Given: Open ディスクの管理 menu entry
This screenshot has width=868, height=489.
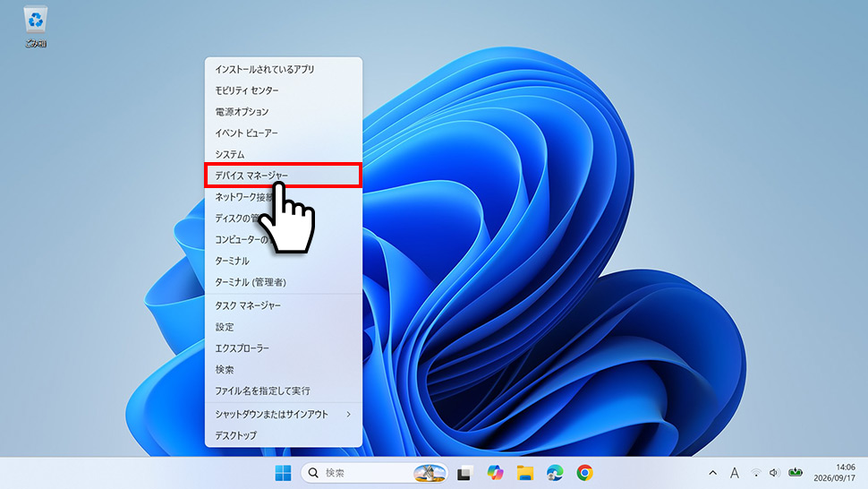Looking at the screenshot, I should (284, 219).
